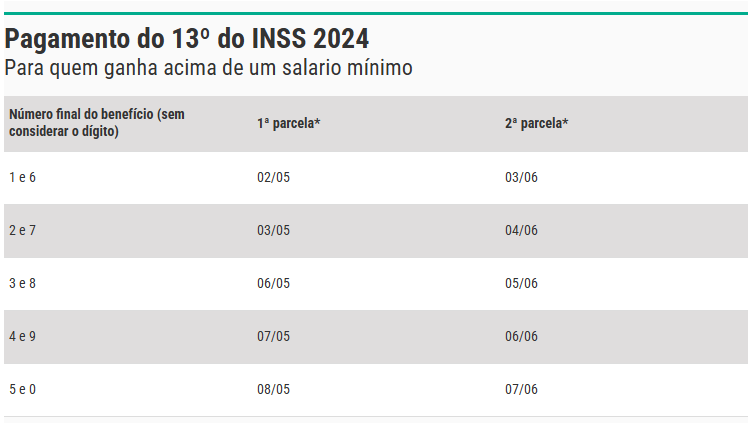Select the "3 e 8" row label
755x423 pixels.
[22, 284]
